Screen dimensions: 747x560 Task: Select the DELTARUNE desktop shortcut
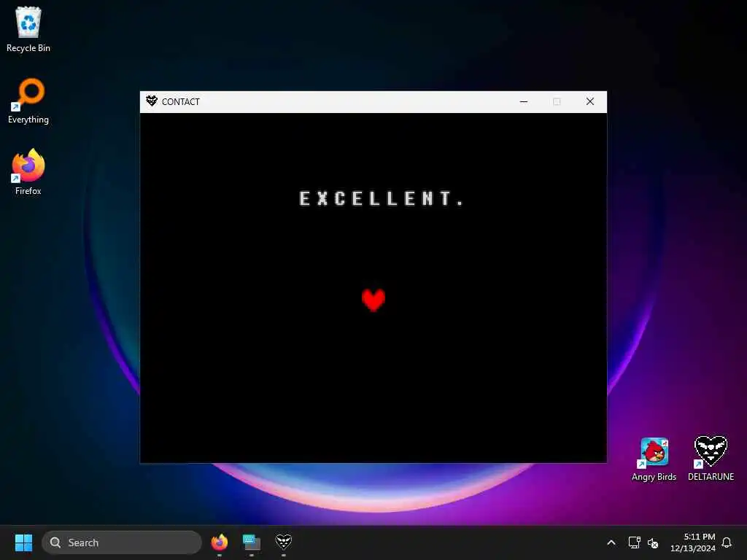click(x=711, y=458)
